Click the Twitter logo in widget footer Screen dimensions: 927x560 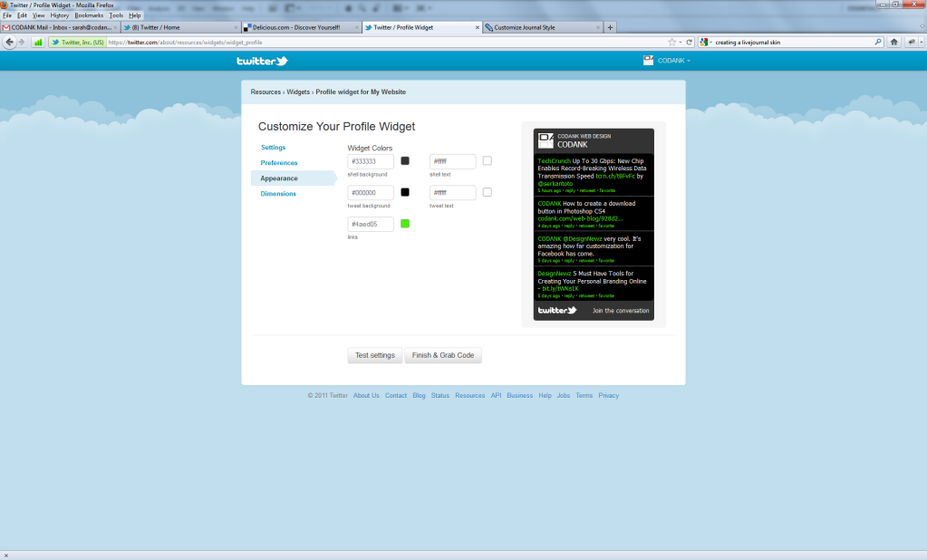[557, 311]
